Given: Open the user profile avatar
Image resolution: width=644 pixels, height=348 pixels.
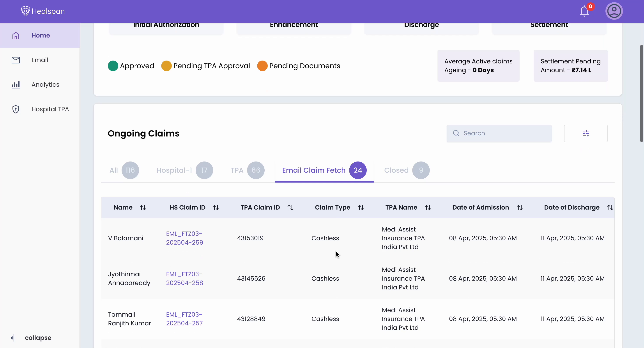Looking at the screenshot, I should pos(614,11).
